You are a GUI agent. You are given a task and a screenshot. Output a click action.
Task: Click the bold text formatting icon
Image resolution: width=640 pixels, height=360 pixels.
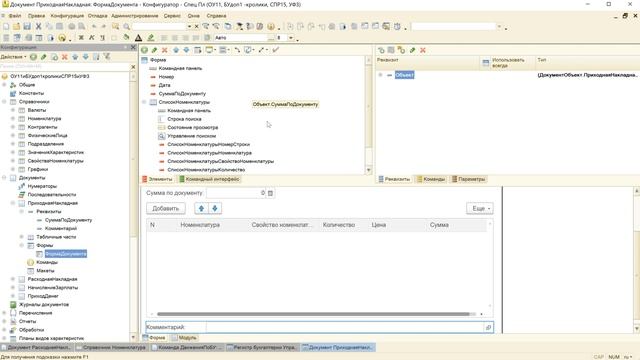coord(81,38)
